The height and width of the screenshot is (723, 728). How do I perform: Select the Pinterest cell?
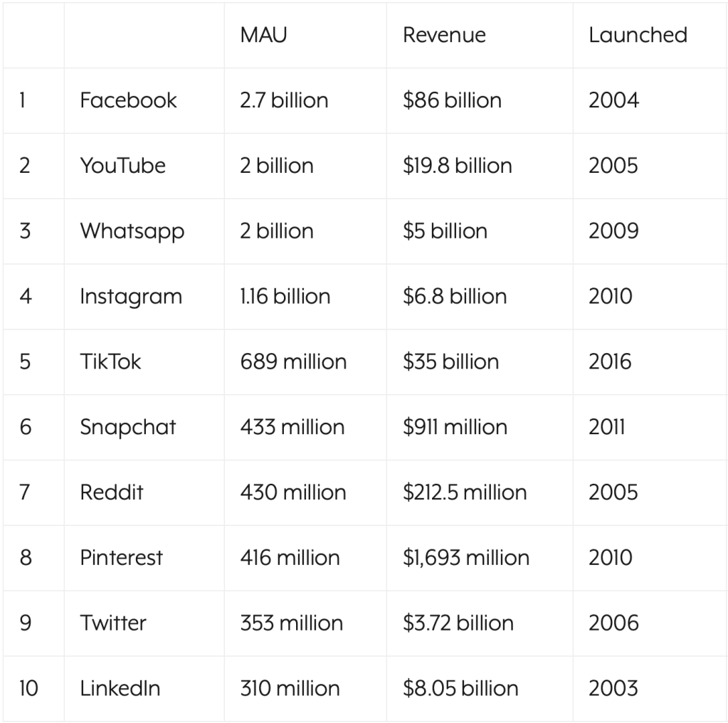(121, 557)
